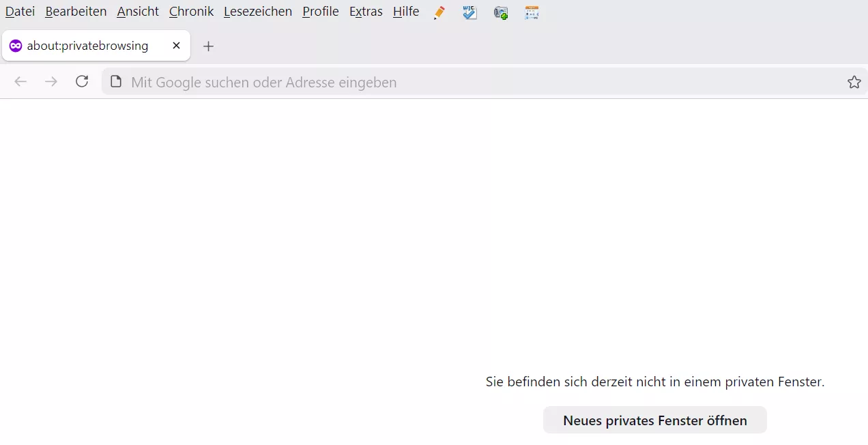Screen dimensions: 868x445
Task: Open the Hilfe menu
Action: pos(406,12)
